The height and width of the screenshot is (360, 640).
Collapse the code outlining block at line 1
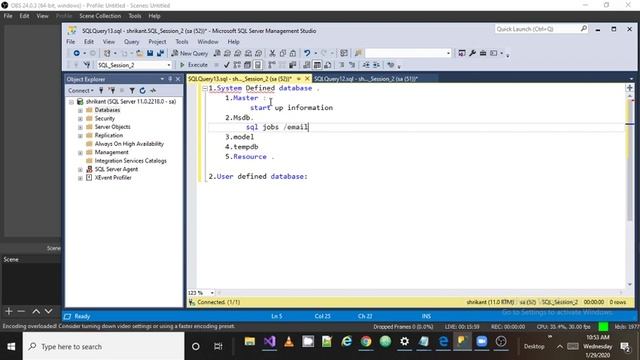[x=205, y=88]
